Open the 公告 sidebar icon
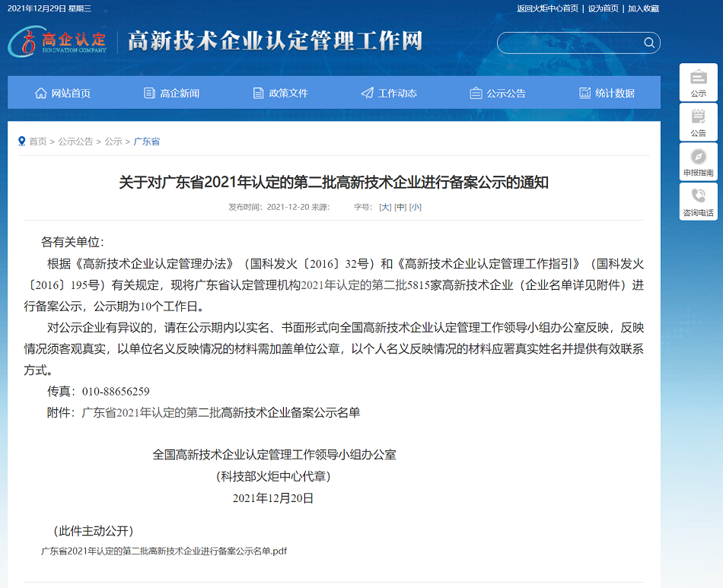The height and width of the screenshot is (588, 723). tap(698, 122)
